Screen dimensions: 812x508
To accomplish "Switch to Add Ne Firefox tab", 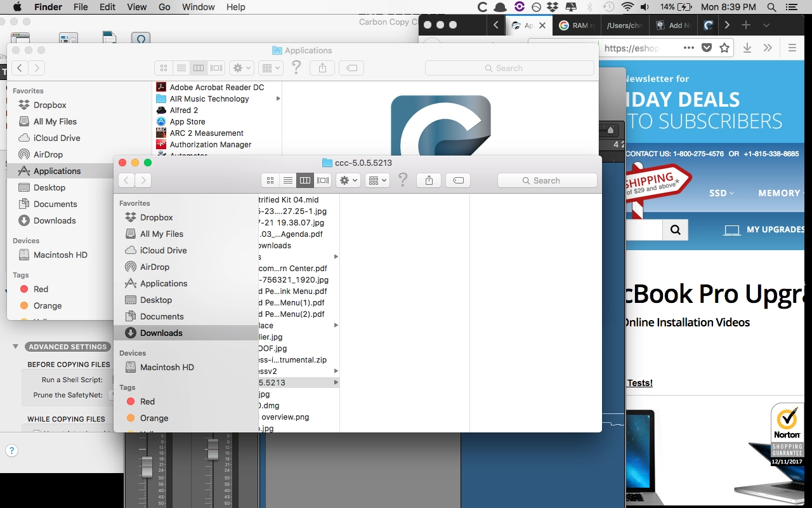I will (x=674, y=25).
